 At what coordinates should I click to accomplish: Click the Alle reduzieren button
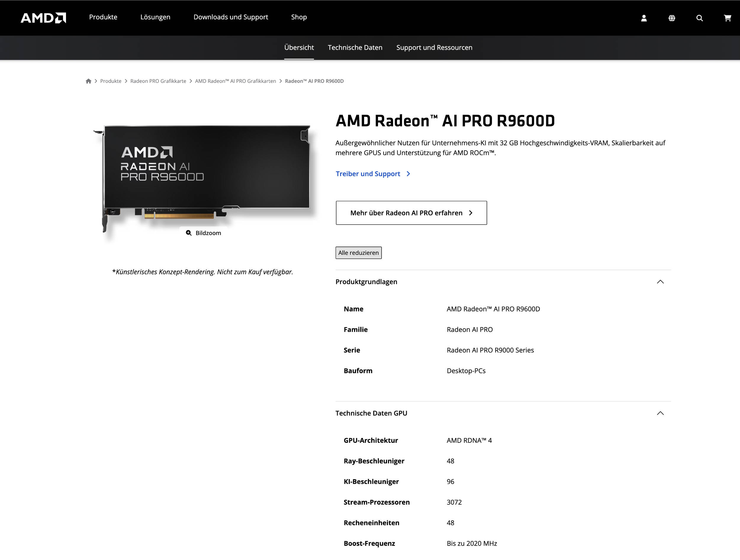tap(358, 253)
